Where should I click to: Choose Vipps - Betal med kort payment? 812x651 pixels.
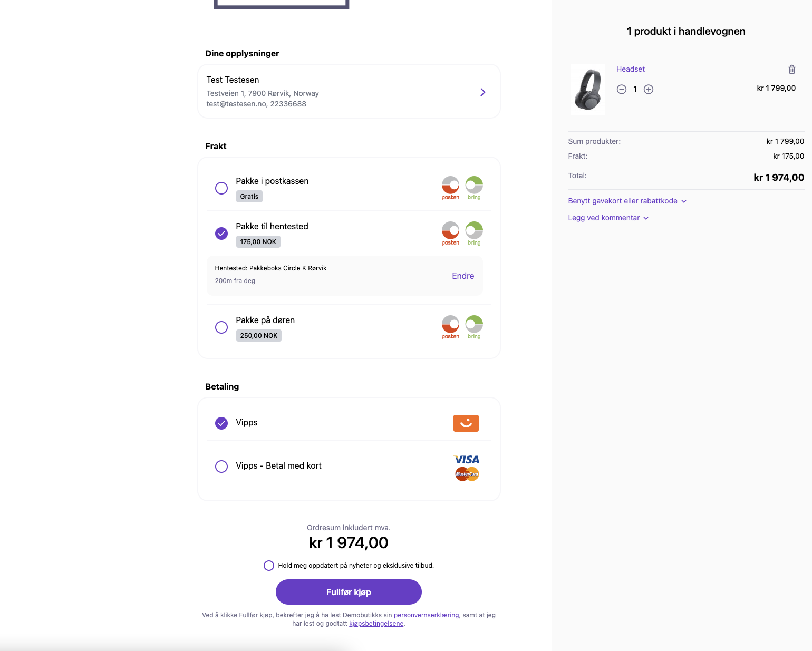point(221,467)
